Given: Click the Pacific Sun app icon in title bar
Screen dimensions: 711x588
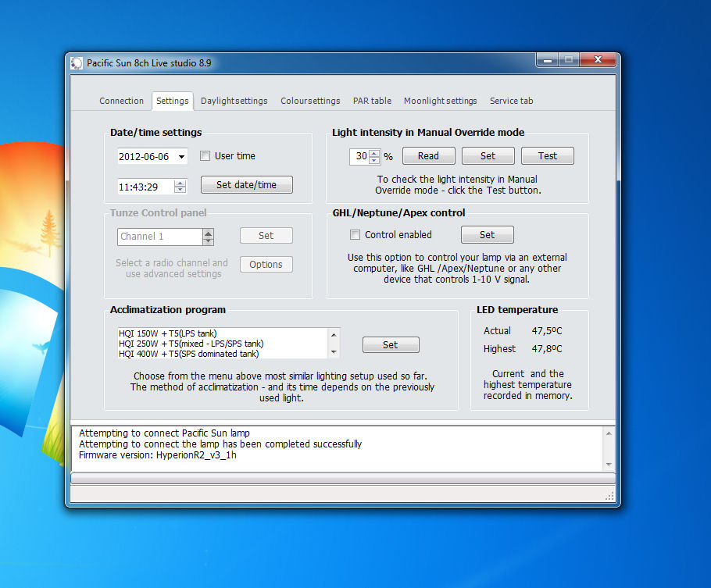Looking at the screenshot, I should [77, 63].
